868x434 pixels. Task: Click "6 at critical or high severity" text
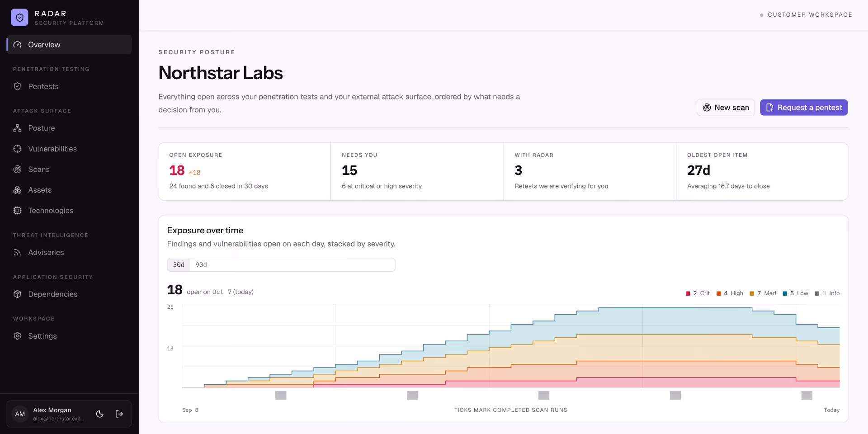click(x=382, y=186)
